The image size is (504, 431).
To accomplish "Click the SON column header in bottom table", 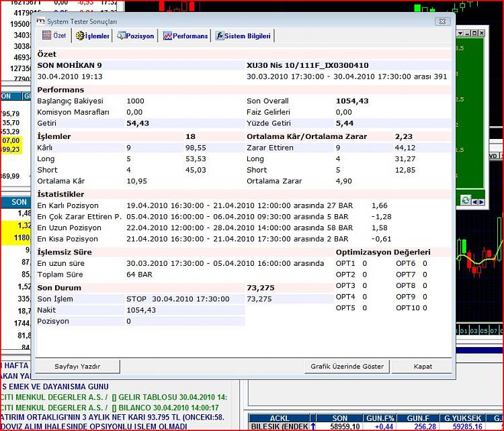I will (340, 418).
